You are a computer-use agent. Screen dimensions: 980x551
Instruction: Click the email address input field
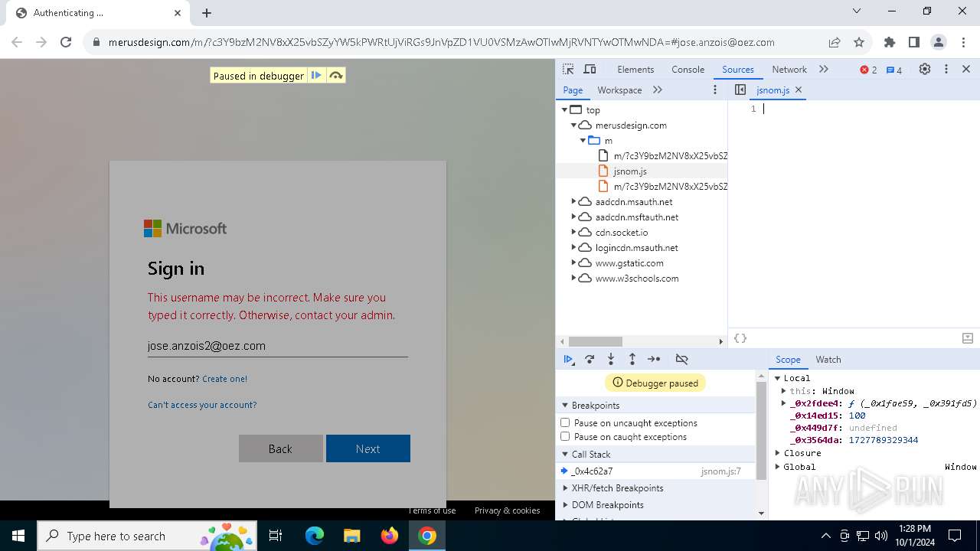pyautogui.click(x=277, y=346)
